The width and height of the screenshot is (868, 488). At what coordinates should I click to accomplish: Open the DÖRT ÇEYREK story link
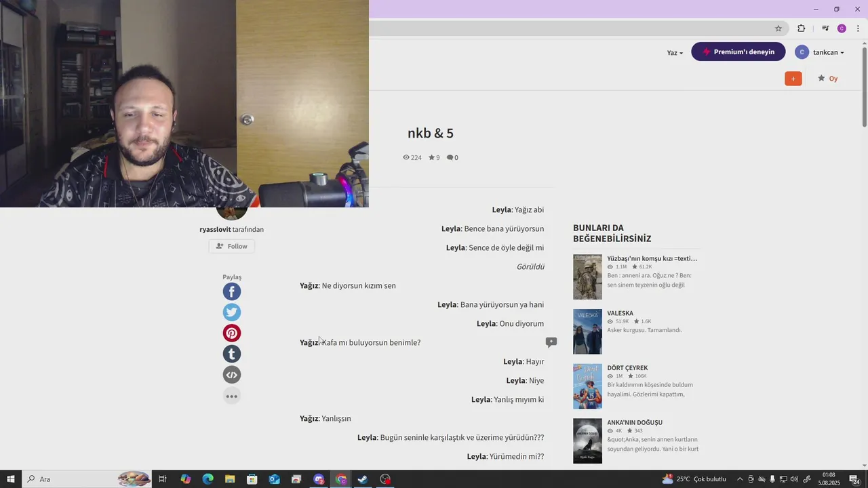click(x=627, y=368)
